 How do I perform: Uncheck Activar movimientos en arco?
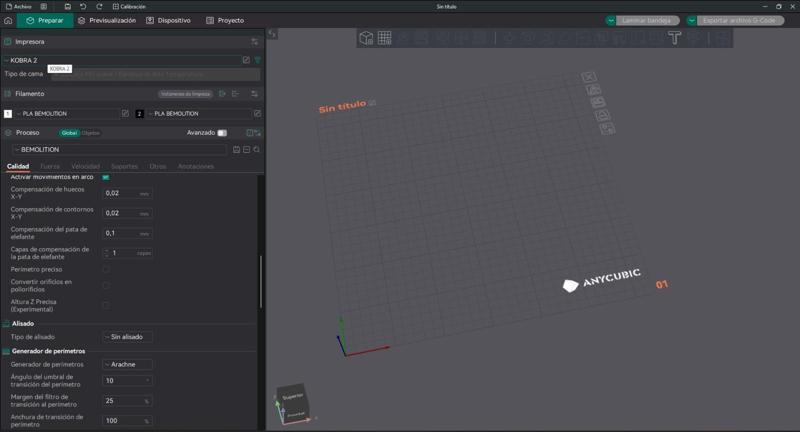(106, 177)
